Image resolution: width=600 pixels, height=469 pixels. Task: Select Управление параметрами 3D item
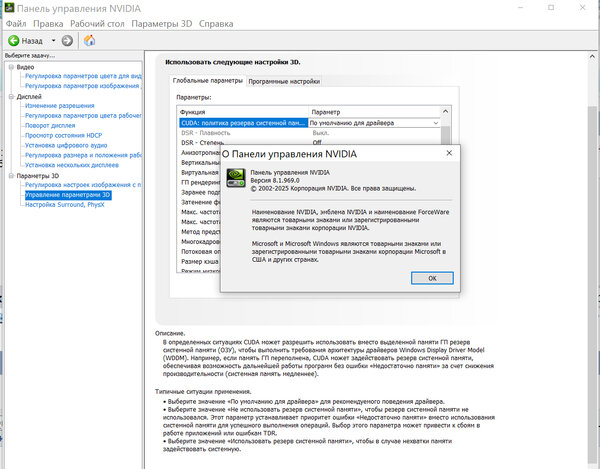[x=68, y=195]
